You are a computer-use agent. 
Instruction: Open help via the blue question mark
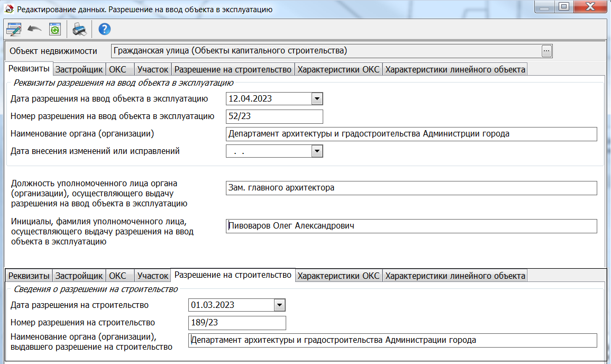point(105,29)
